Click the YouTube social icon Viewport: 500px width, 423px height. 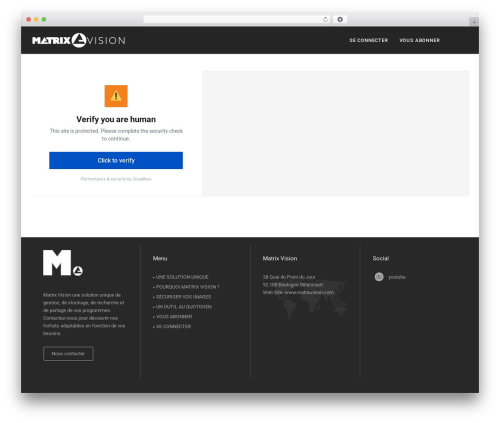pos(379,277)
